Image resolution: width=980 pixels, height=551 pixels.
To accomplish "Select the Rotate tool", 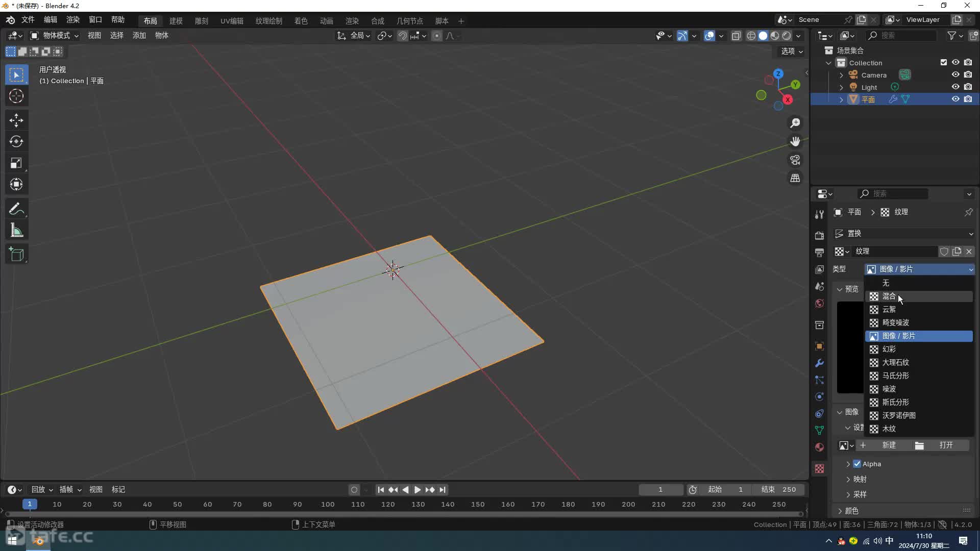I will tap(16, 141).
